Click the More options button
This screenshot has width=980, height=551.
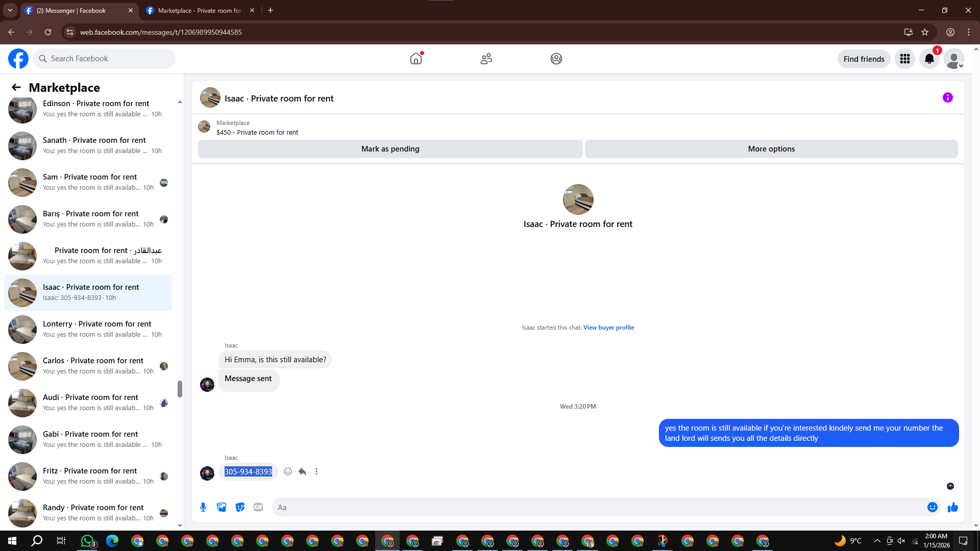pos(771,149)
